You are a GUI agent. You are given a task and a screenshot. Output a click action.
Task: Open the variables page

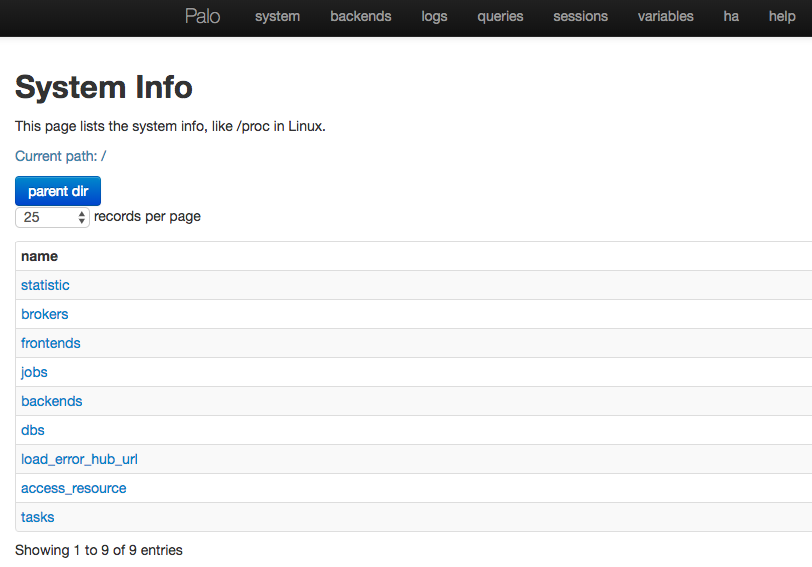pyautogui.click(x=665, y=16)
